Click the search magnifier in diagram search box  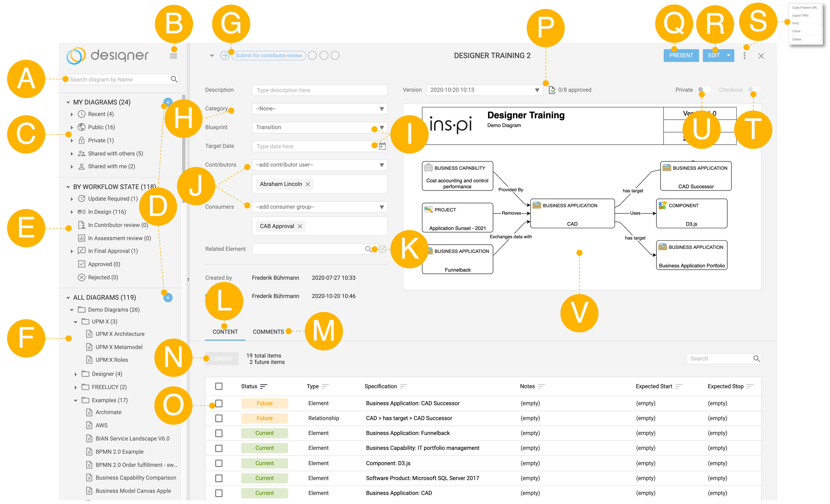point(174,79)
